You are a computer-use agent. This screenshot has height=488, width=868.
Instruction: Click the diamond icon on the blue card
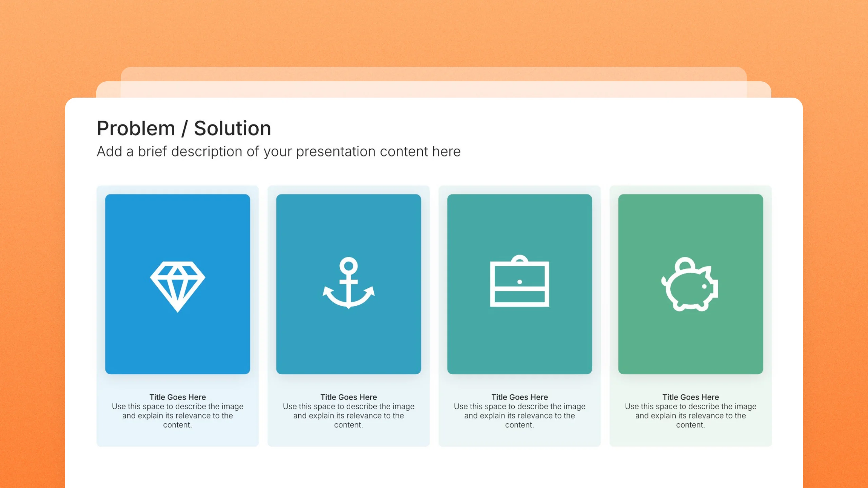point(177,286)
